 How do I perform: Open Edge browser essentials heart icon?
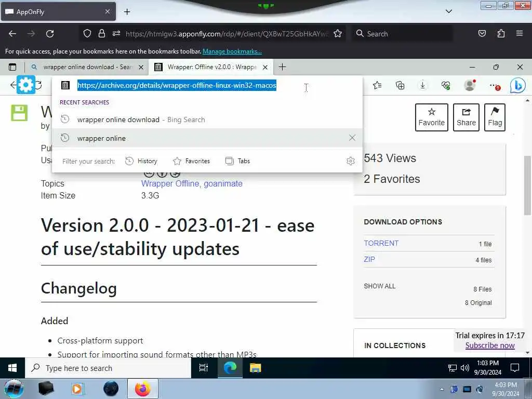[446, 86]
